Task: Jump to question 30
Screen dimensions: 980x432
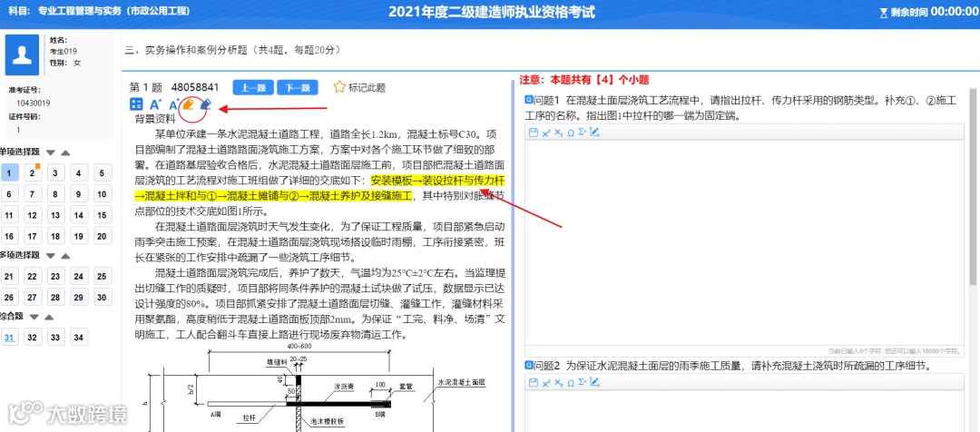Action: tap(102, 298)
